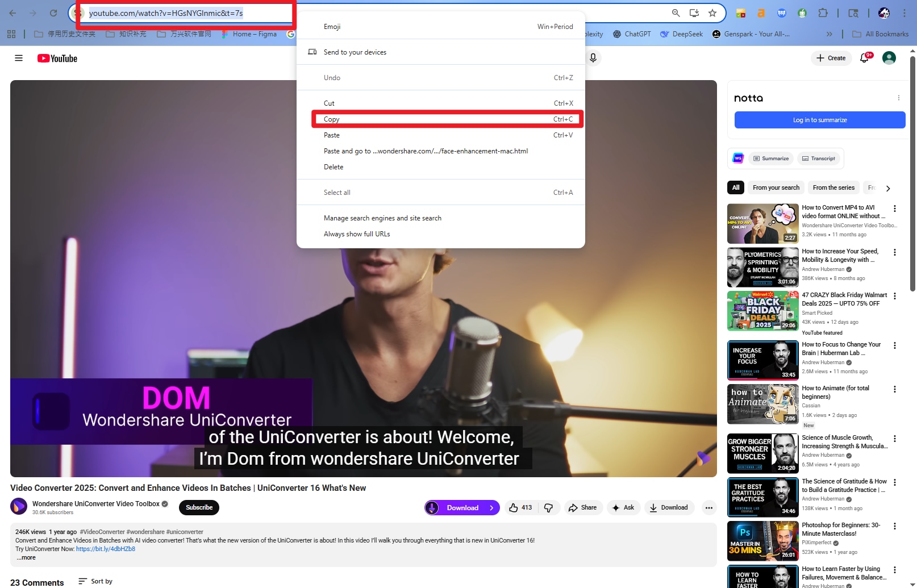Open the YouTube hamburger menu
This screenshot has width=917, height=588.
click(19, 57)
